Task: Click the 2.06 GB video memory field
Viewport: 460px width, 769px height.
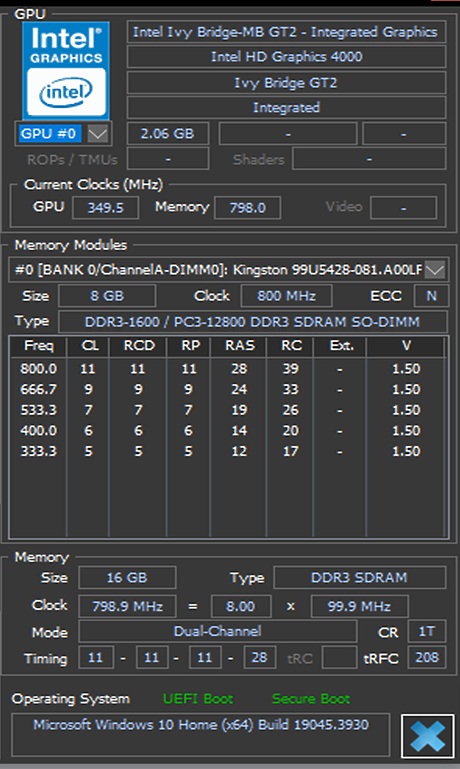Action: pos(168,133)
